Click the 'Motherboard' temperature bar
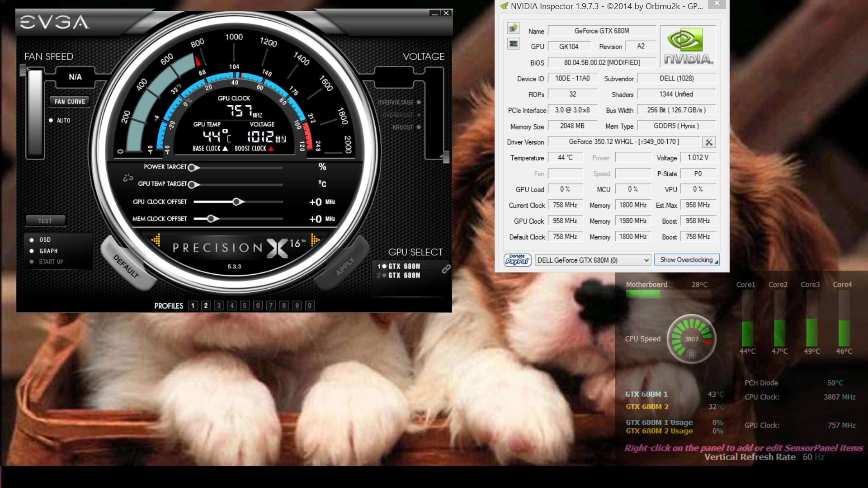Screen dimensions: 868x488 click(x=668, y=294)
